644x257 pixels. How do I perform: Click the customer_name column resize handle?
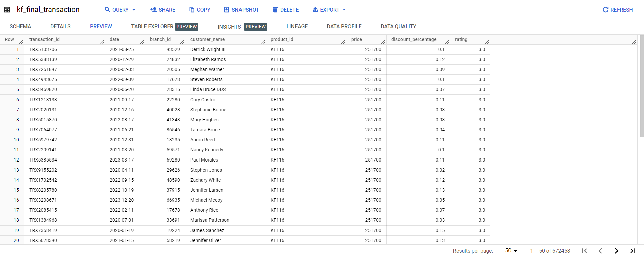point(263,42)
